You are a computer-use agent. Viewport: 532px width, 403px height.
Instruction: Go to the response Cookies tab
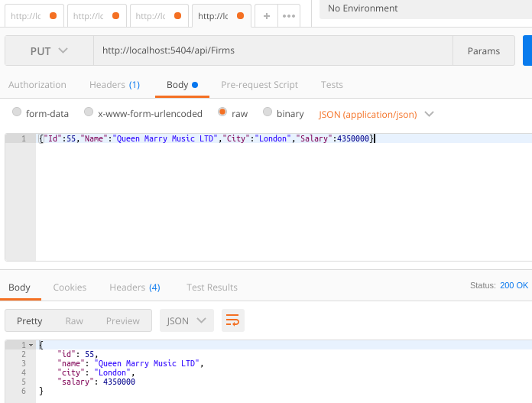point(70,288)
